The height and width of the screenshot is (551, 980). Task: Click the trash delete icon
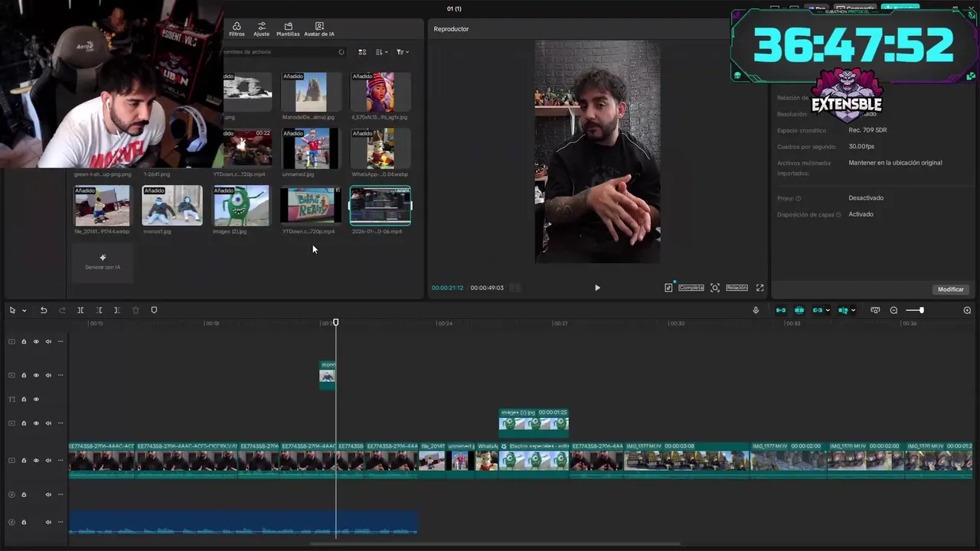tap(136, 310)
